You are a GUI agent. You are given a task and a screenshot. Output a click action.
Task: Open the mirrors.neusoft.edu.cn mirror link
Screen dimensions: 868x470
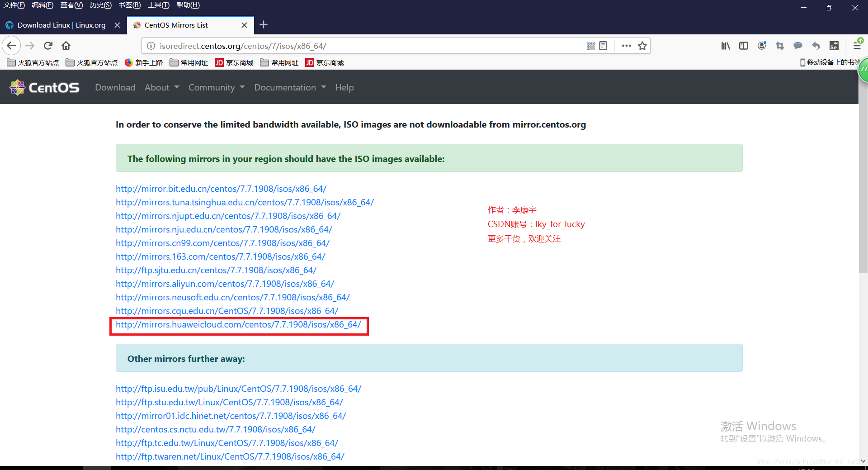pyautogui.click(x=233, y=297)
